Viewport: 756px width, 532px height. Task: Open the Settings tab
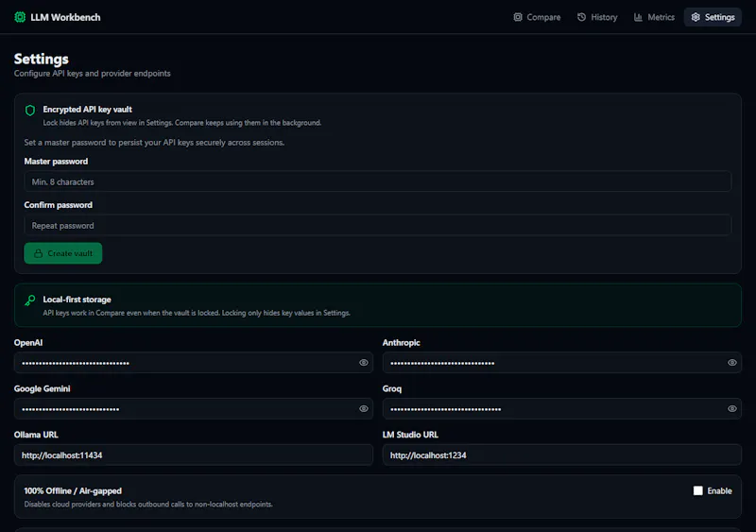(713, 17)
